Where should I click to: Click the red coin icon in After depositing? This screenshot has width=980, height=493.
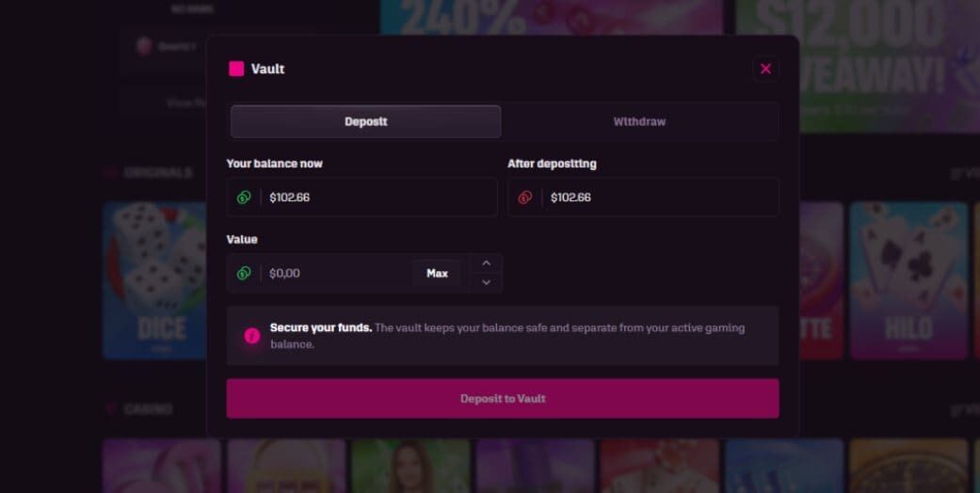click(x=525, y=198)
